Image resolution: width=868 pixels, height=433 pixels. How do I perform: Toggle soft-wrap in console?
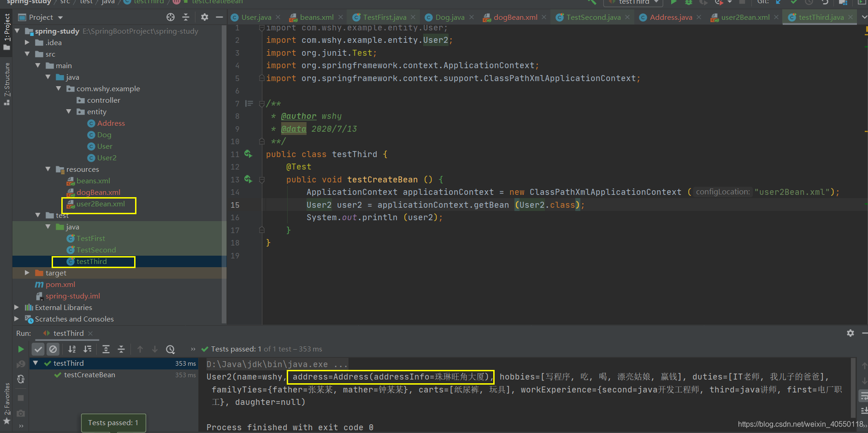click(864, 396)
